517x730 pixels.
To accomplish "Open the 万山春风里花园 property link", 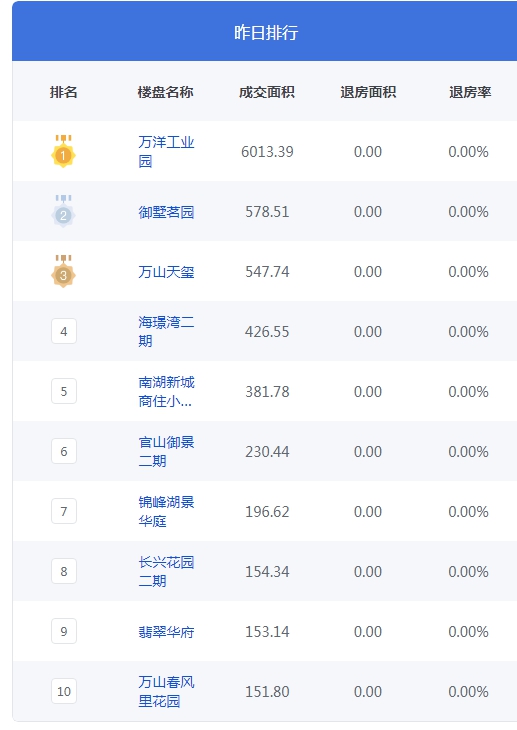I will click(x=166, y=691).
